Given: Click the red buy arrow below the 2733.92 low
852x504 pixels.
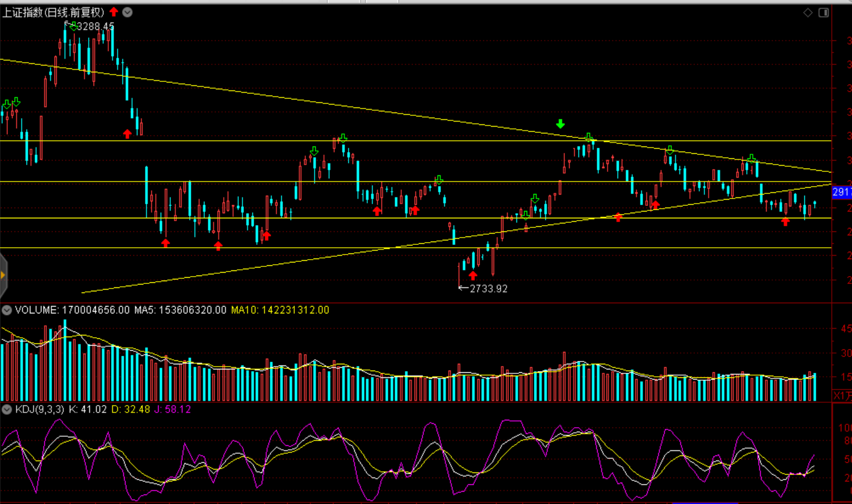Looking at the screenshot, I should tap(473, 275).
